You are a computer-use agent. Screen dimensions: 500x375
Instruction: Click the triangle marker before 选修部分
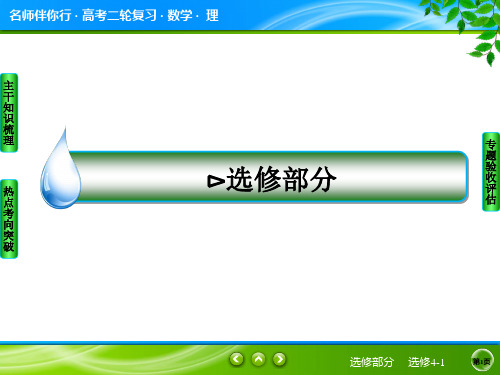click(x=216, y=181)
